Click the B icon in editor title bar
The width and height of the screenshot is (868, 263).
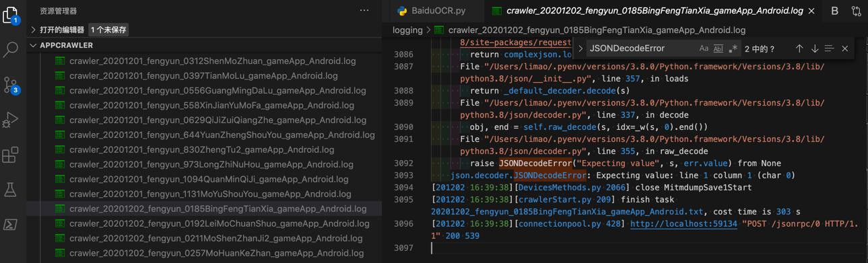[834, 11]
